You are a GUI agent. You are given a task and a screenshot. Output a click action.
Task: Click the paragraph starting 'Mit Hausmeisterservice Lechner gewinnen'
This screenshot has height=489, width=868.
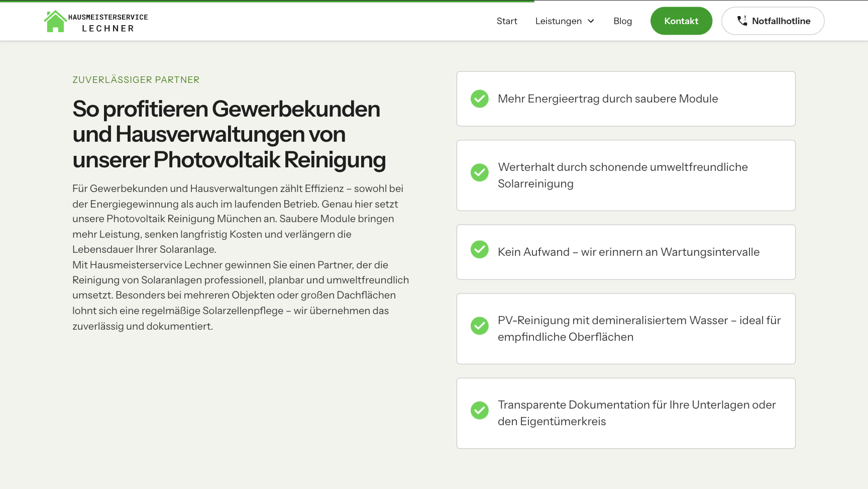pos(241,296)
